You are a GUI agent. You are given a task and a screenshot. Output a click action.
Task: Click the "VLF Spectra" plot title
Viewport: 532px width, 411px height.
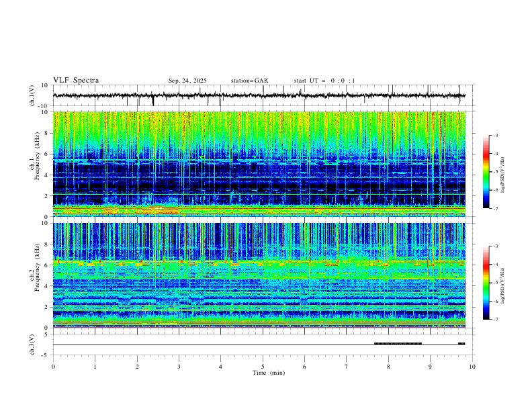[76, 81]
